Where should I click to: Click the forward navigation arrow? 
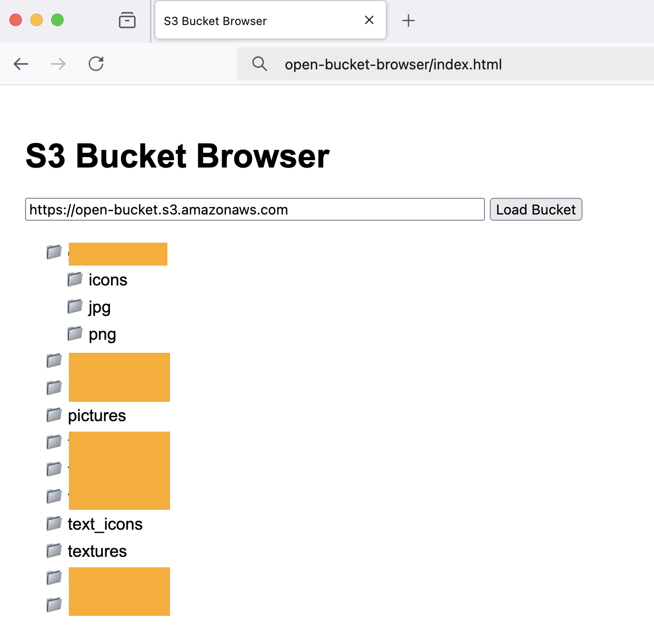tap(58, 64)
